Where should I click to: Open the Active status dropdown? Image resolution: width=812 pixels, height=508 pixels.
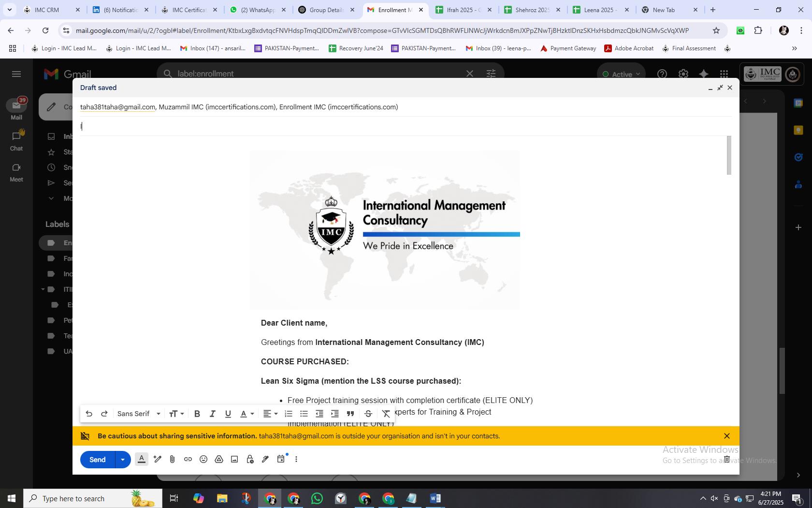tap(621, 74)
